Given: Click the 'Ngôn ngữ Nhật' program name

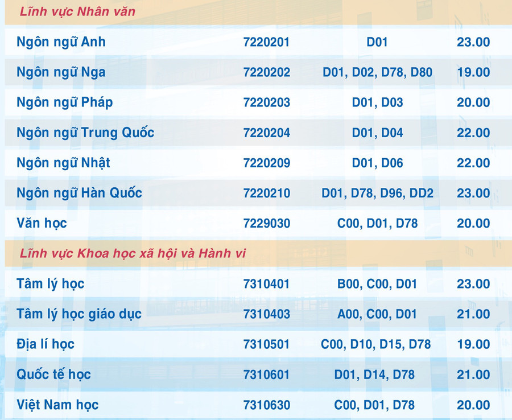Looking at the screenshot, I should [63, 163].
